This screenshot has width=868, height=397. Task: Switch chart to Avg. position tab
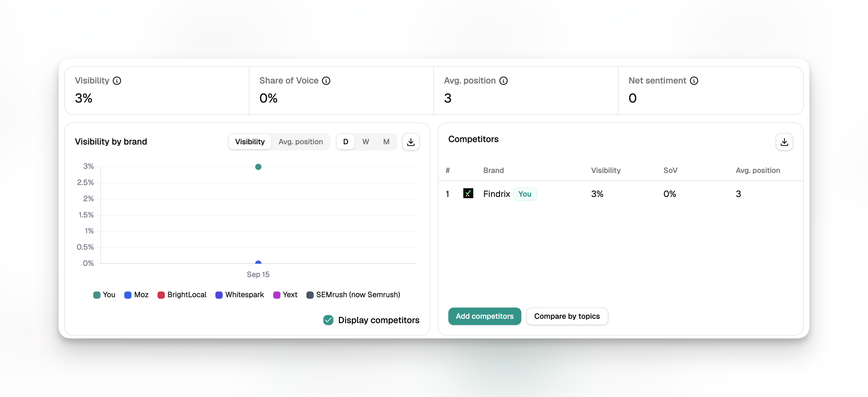pyautogui.click(x=301, y=142)
